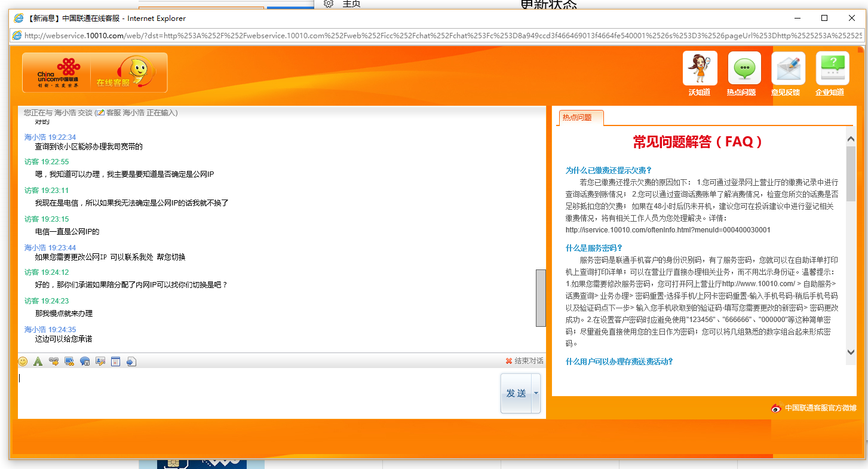Click 主页 text in the background window

pos(352,4)
